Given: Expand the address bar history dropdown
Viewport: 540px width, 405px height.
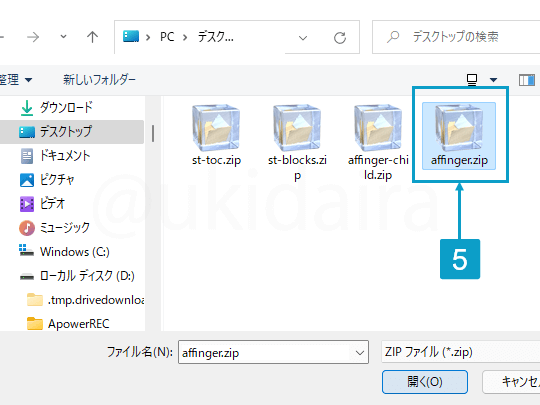Looking at the screenshot, I should pyautogui.click(x=303, y=38).
